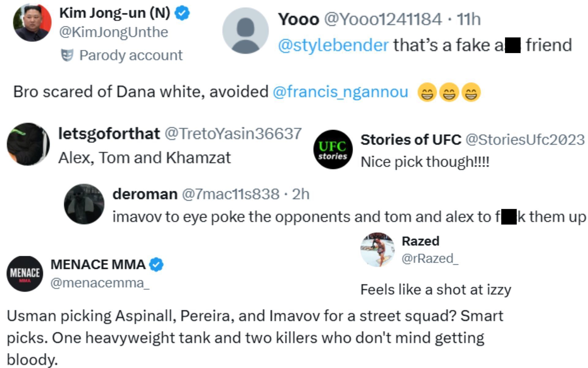588x368 pixels.
Task: Open the @KimJongUnthe handle
Action: pyautogui.click(x=114, y=32)
